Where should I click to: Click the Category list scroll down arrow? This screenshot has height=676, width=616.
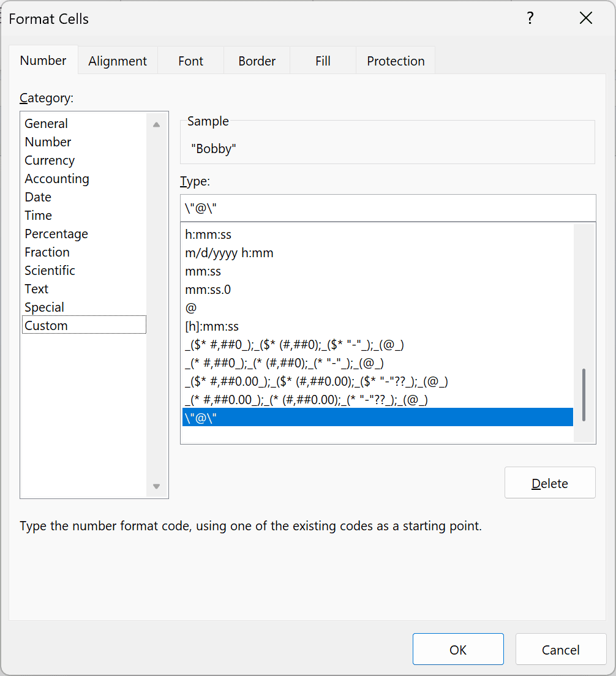point(157,486)
